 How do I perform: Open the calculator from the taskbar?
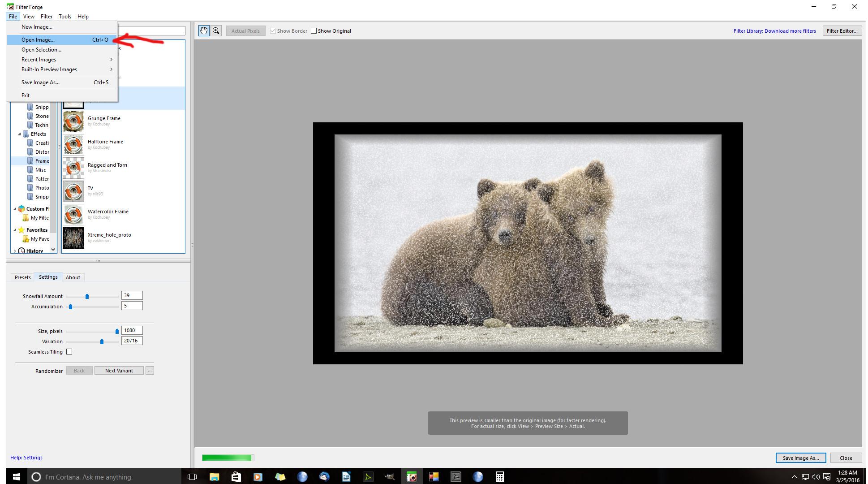point(499,477)
